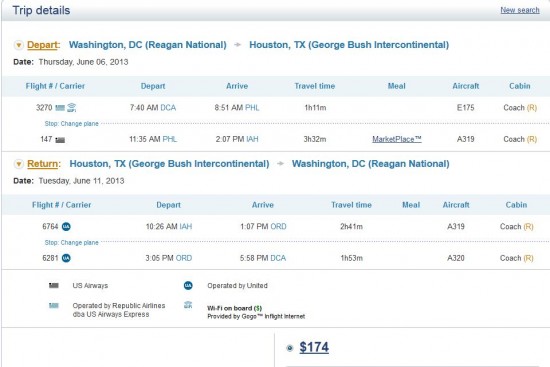Click the ORD arrival airport code
This screenshot has height=367, width=550.
pyautogui.click(x=279, y=227)
